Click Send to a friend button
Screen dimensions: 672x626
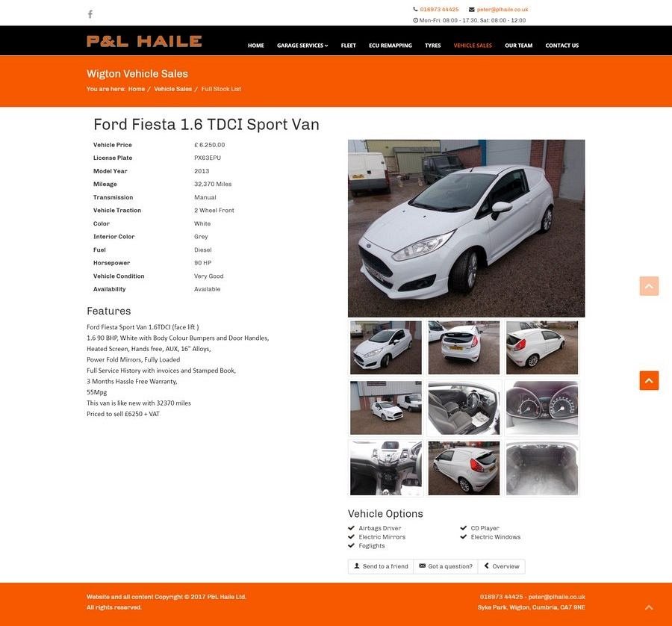[x=381, y=566]
